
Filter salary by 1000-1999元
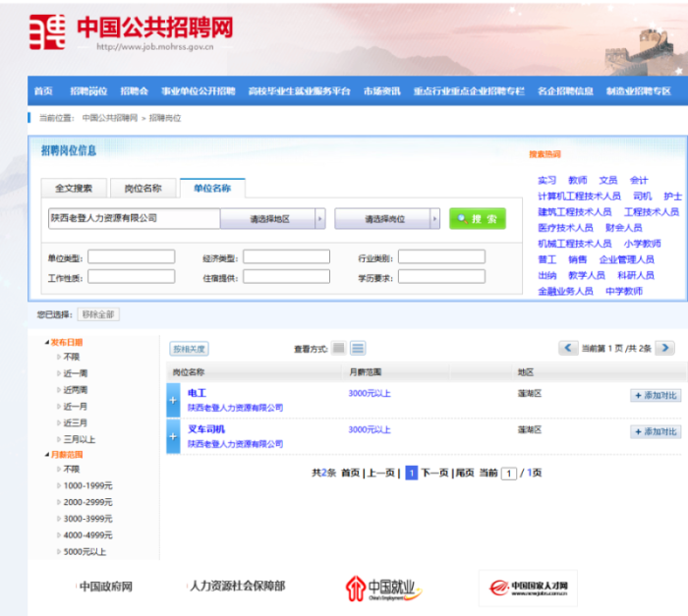click(87, 485)
